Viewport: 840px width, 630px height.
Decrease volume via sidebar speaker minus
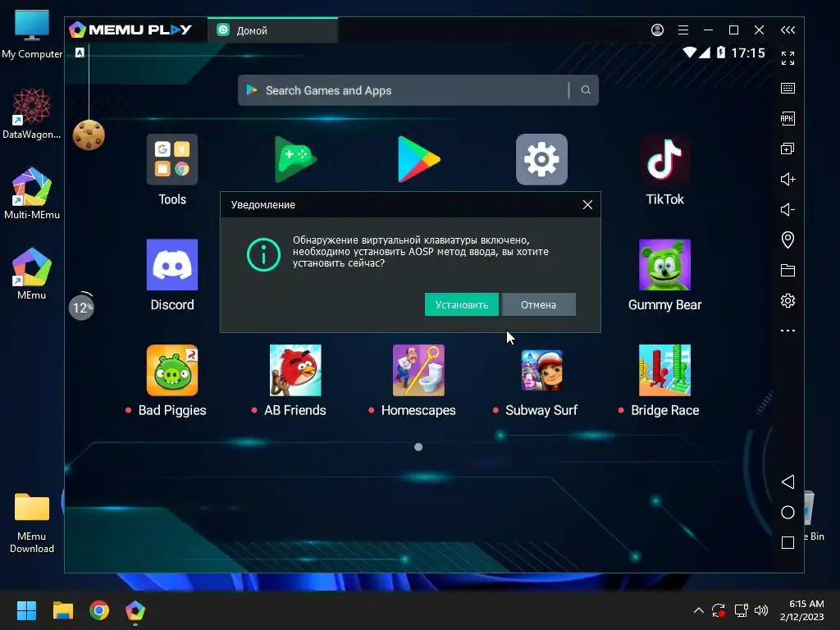coord(787,209)
